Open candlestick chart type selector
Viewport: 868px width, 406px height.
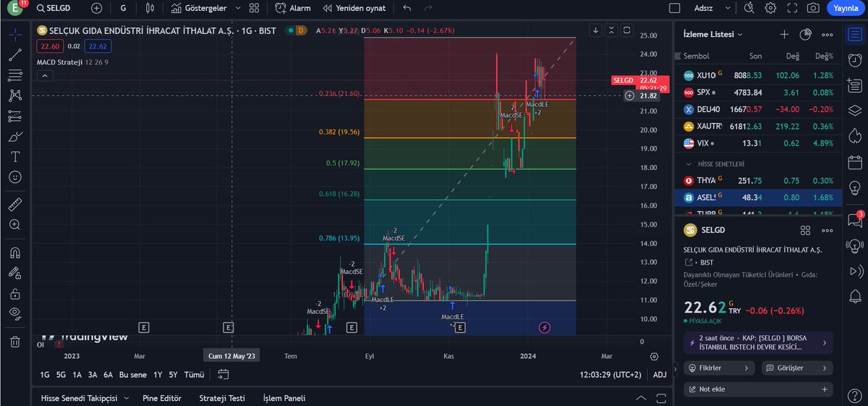[150, 8]
